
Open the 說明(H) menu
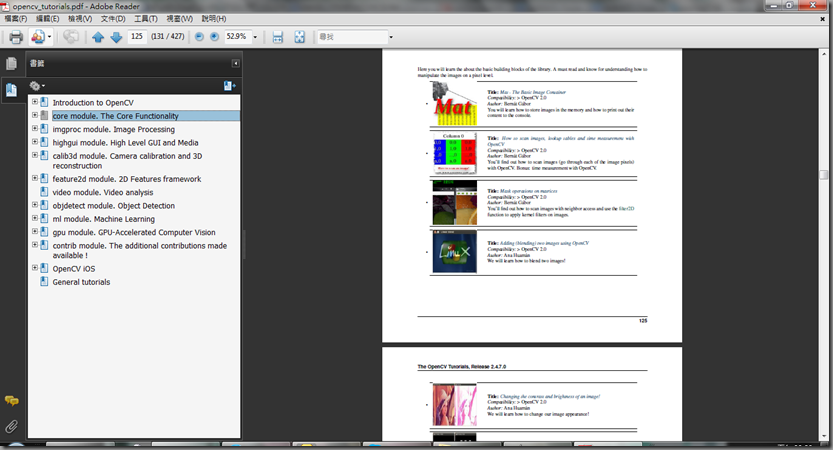(214, 19)
